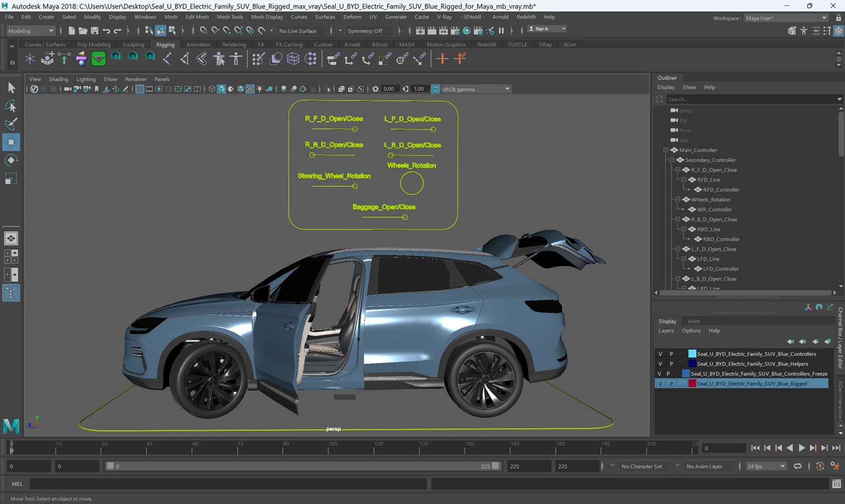Click the green Quick Rig shelf icon
Screen dimensions: 845x504
pos(98,59)
